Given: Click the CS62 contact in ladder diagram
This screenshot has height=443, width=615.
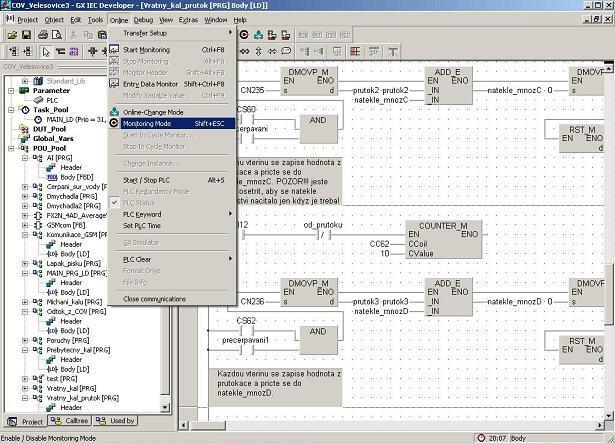Looking at the screenshot, I should pos(246,331).
